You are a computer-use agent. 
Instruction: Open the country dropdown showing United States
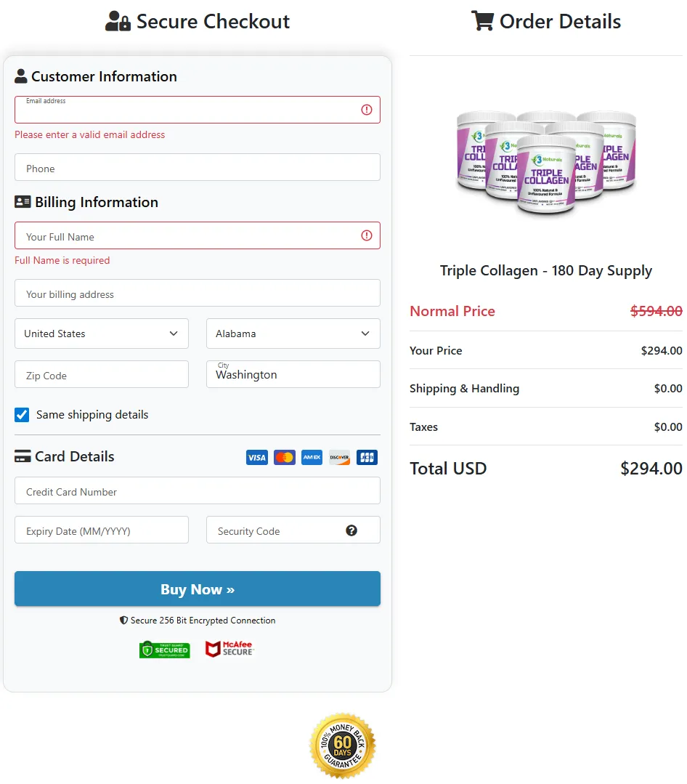point(101,333)
